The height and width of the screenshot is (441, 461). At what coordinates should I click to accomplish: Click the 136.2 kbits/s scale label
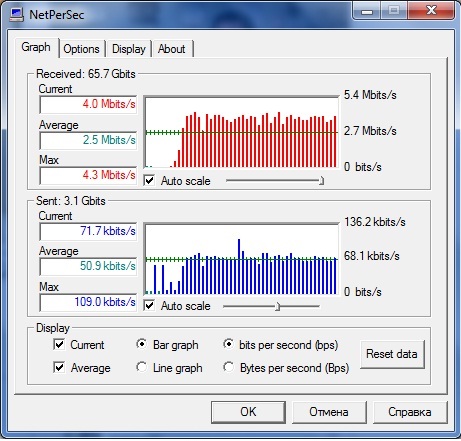click(x=375, y=222)
